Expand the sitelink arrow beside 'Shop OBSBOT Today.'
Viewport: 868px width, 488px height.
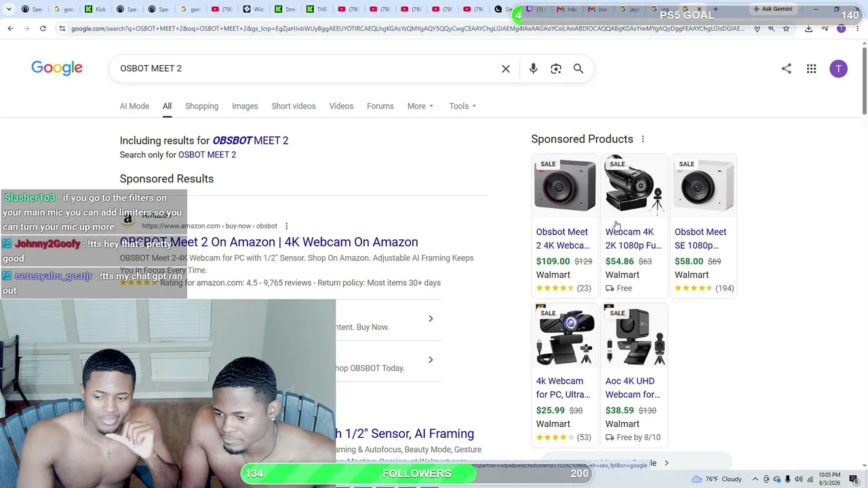point(431,360)
